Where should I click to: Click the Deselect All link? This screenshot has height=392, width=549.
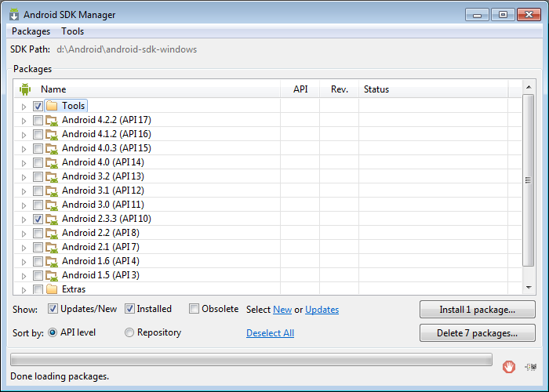[x=270, y=333]
